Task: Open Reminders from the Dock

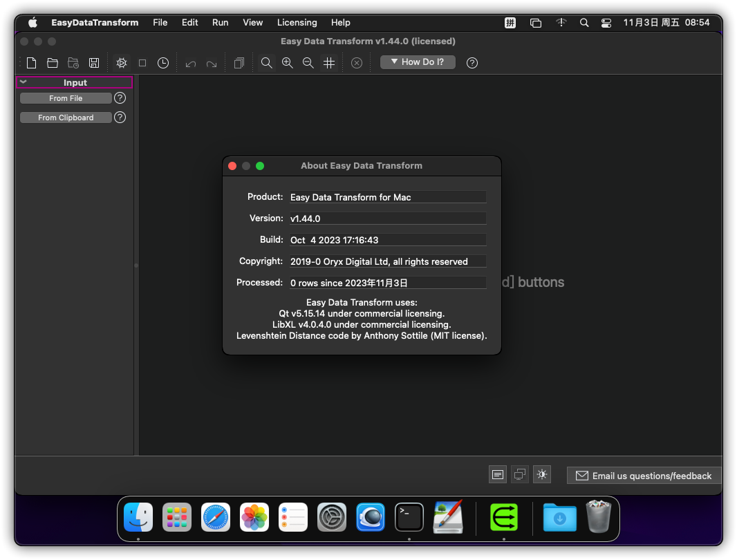Action: 293,517
